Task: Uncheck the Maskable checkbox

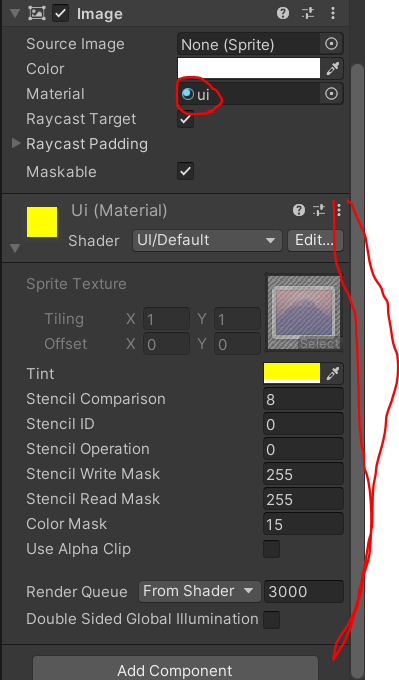Action: [185, 171]
